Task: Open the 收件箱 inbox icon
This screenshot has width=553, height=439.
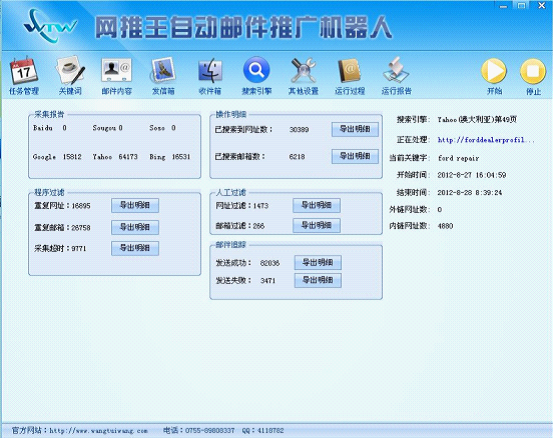Action: pyautogui.click(x=210, y=71)
